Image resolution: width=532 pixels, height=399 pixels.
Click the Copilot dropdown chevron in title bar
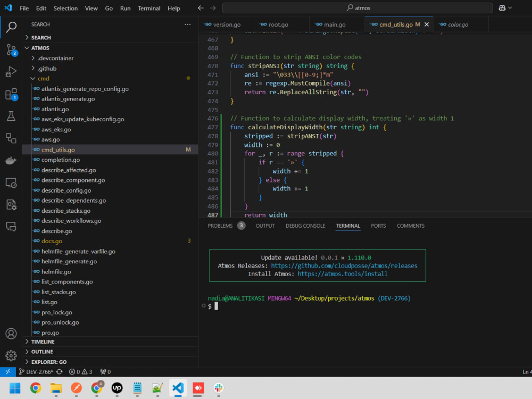(510, 8)
